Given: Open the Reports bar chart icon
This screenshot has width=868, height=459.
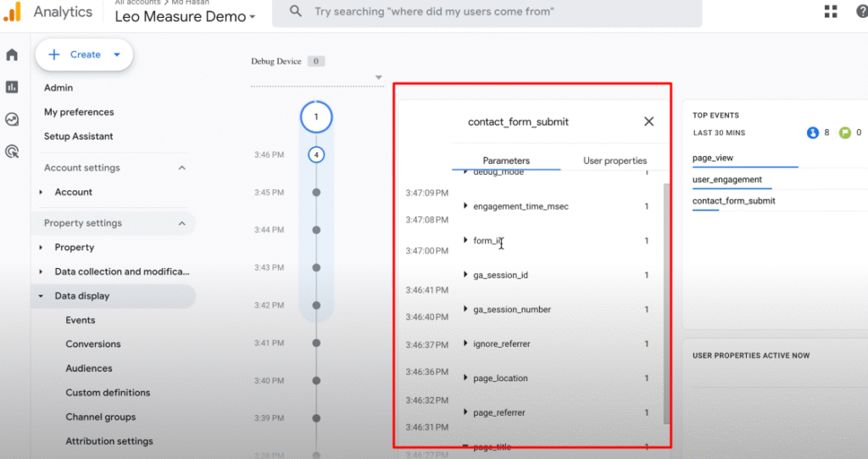Looking at the screenshot, I should tap(12, 87).
